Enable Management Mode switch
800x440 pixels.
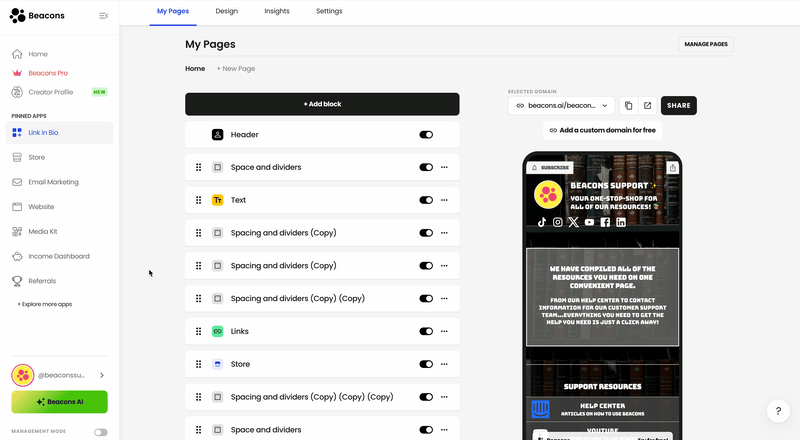pyautogui.click(x=101, y=432)
